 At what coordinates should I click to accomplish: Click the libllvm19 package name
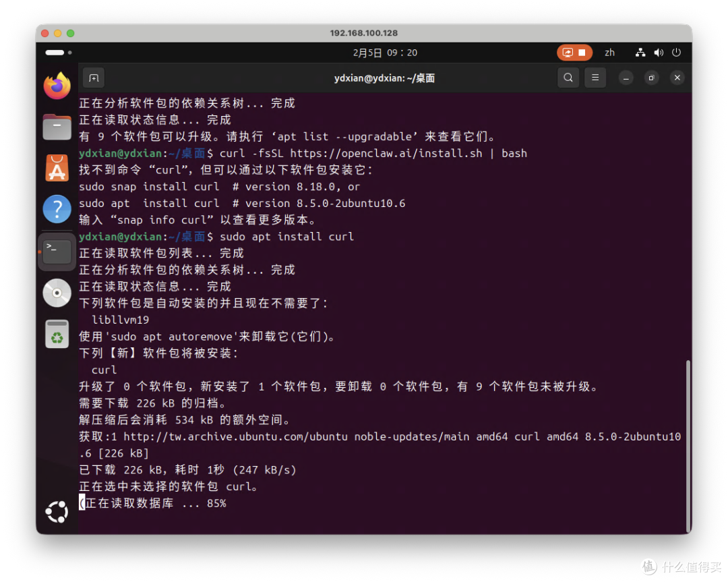coord(120,320)
